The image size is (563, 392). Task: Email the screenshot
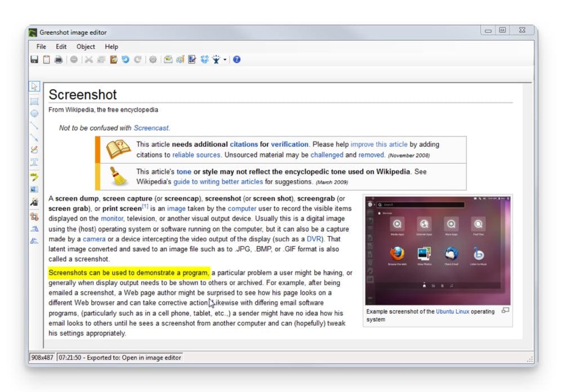[x=168, y=59]
